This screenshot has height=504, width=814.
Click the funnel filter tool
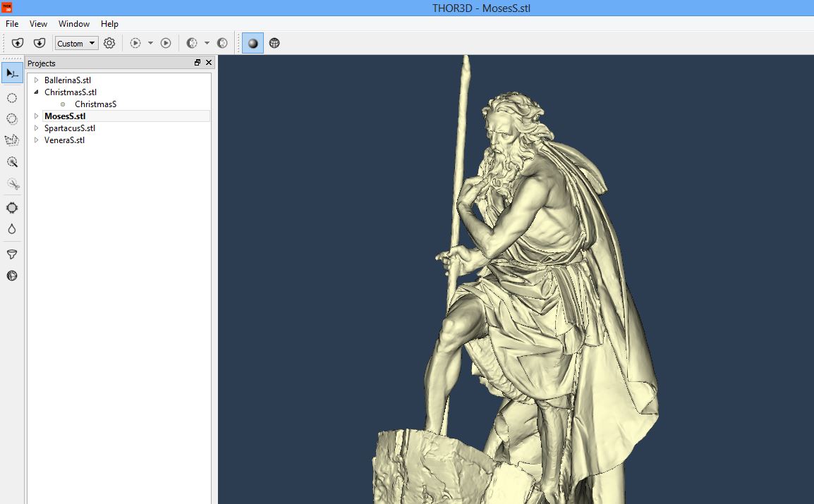tap(12, 254)
